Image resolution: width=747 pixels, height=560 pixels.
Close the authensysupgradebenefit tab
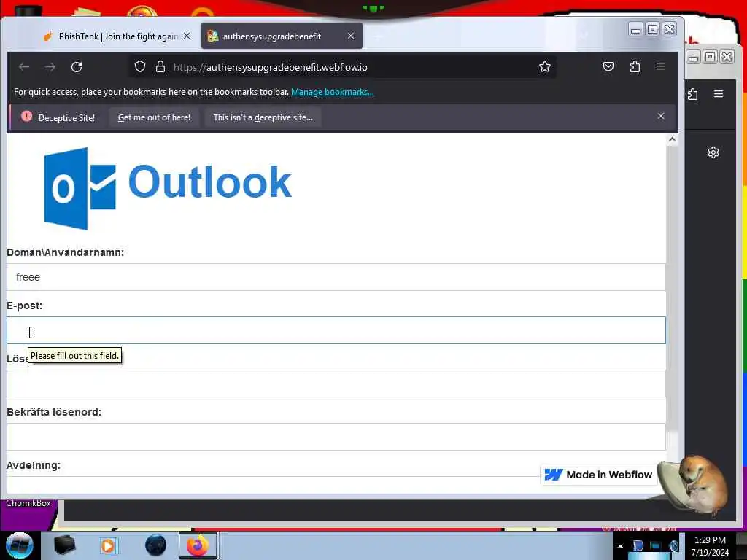point(351,36)
